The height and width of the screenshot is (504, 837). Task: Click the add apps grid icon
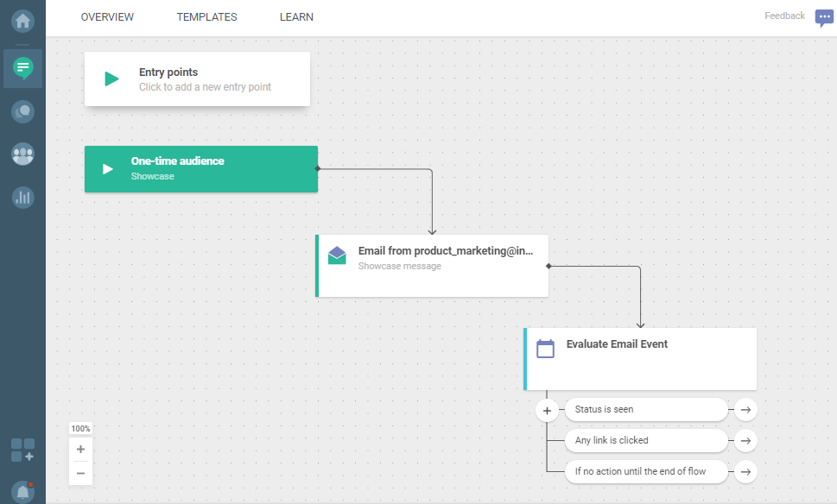tap(22, 450)
